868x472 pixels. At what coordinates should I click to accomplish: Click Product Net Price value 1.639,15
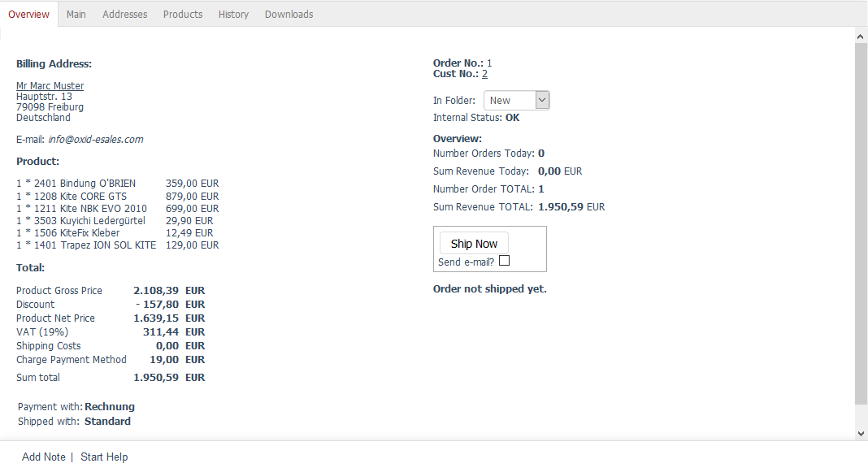click(156, 318)
